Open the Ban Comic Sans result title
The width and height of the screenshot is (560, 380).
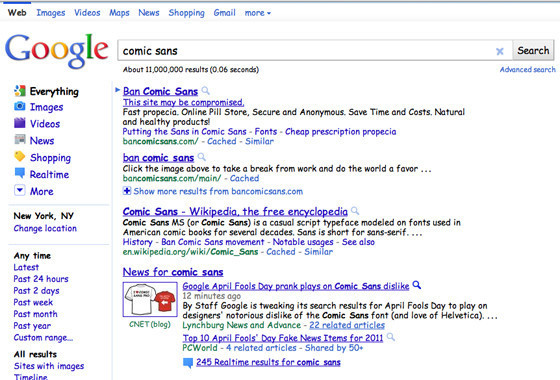pyautogui.click(x=160, y=91)
